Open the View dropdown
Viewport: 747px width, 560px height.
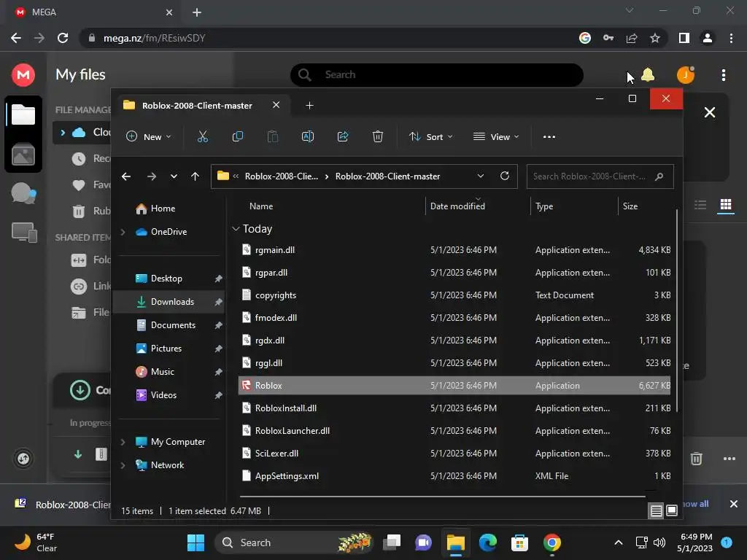(496, 136)
